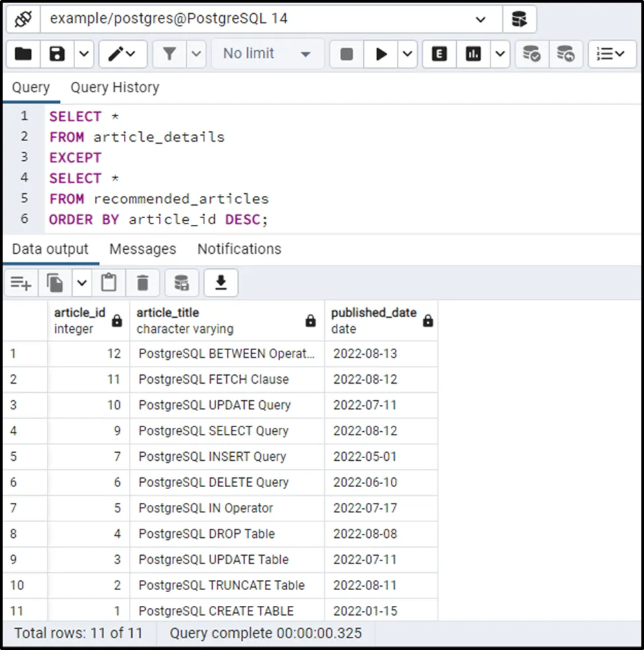
Task: Click the Open File folder icon
Action: 23,54
